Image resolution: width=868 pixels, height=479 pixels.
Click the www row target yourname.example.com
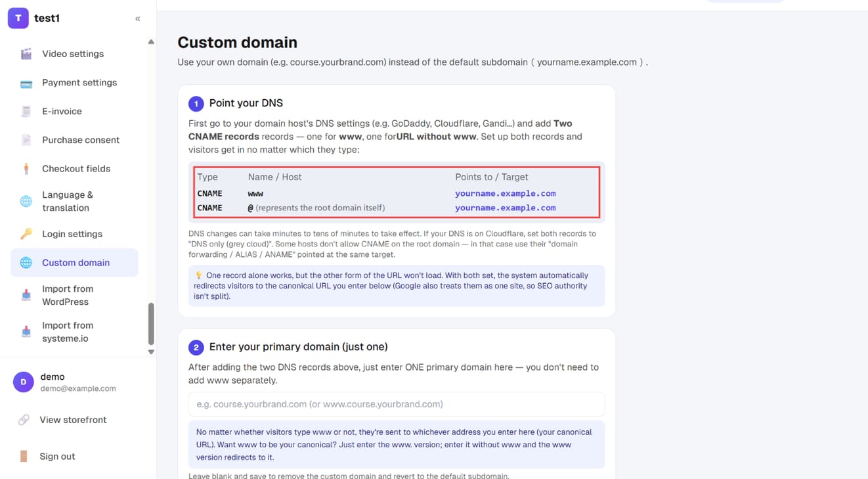pos(506,193)
